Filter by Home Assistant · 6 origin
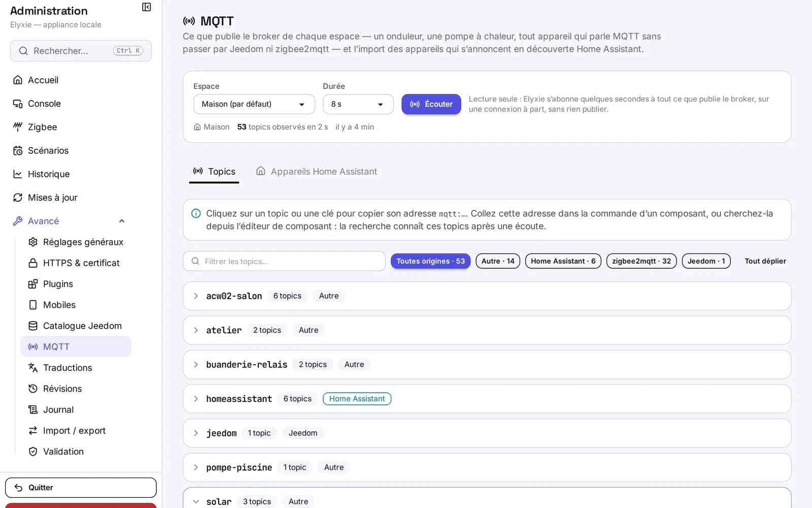812x508 pixels. [x=563, y=261]
